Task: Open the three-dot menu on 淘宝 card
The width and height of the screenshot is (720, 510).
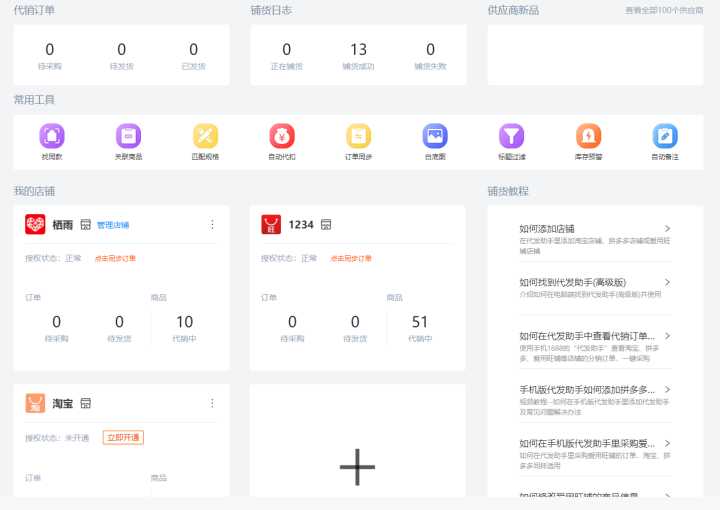Action: [x=212, y=403]
